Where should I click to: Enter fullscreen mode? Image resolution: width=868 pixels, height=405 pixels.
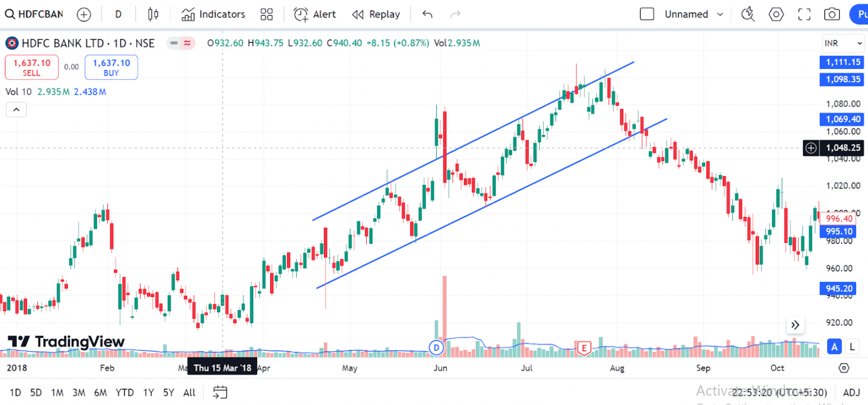click(804, 14)
